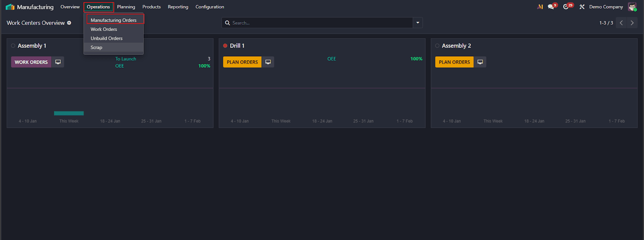Click the Assembly 2 PLAN ORDERS button
This screenshot has width=644, height=240.
point(454,62)
